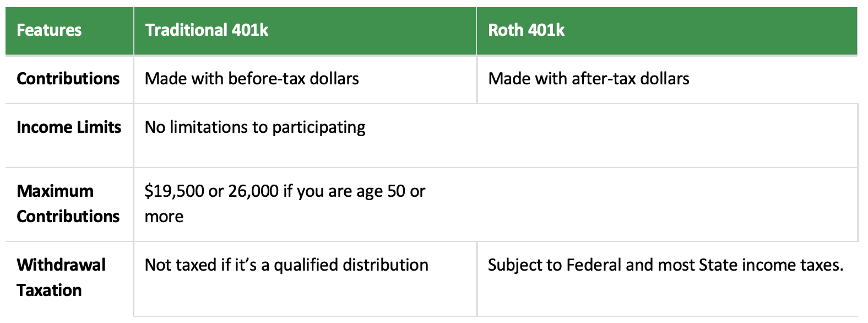868x323 pixels.
Task: Select the '$19,500 or 26,000' contribution text
Action: click(211, 191)
